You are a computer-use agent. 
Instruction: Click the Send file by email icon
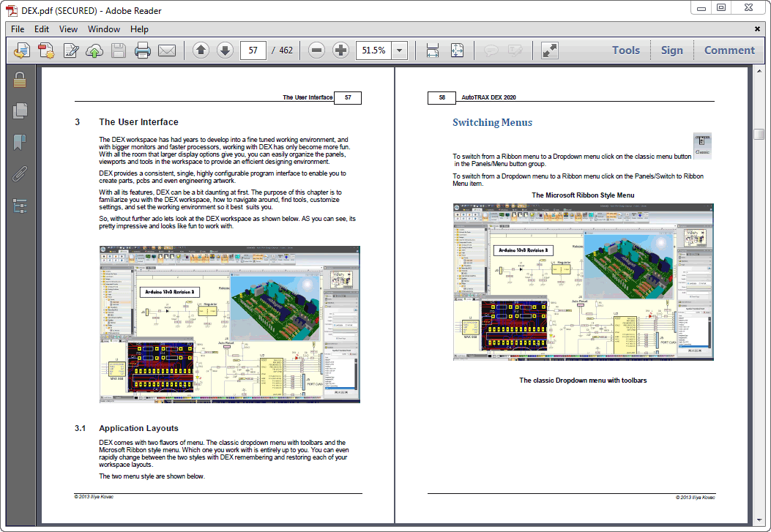pos(167,50)
